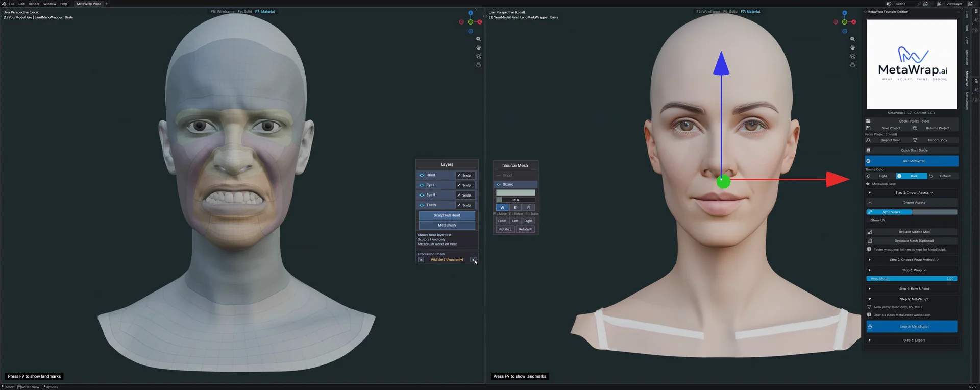
Task: Click the pan hand icon in left viewport
Action: [x=478, y=47]
